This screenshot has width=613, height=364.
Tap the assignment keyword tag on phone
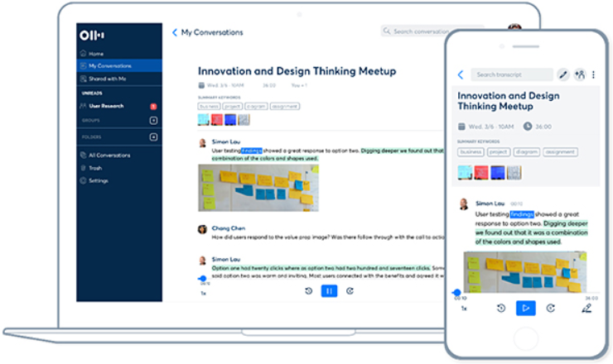coord(560,152)
